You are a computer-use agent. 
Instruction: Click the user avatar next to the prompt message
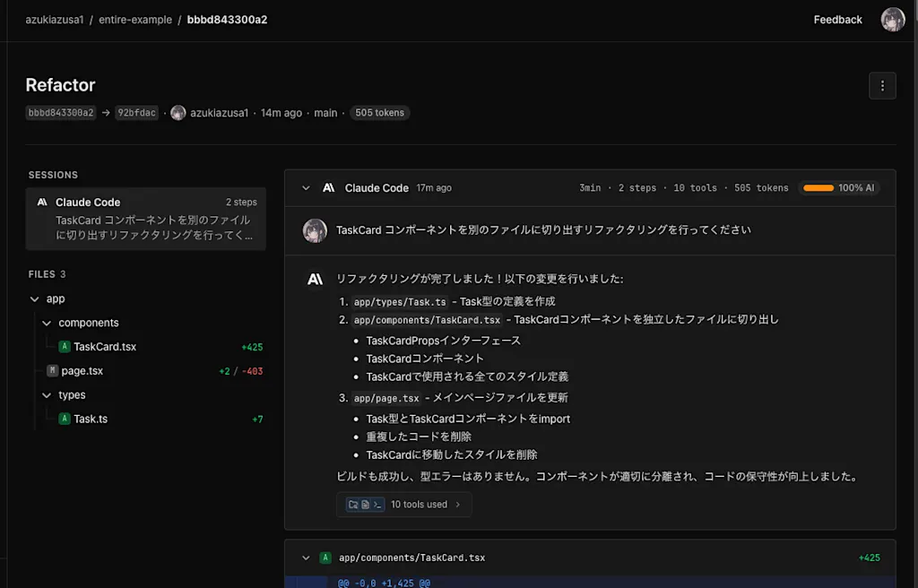(315, 230)
